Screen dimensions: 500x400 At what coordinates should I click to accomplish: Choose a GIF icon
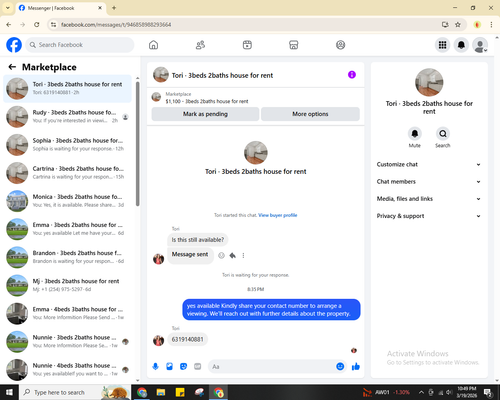coord(198,367)
